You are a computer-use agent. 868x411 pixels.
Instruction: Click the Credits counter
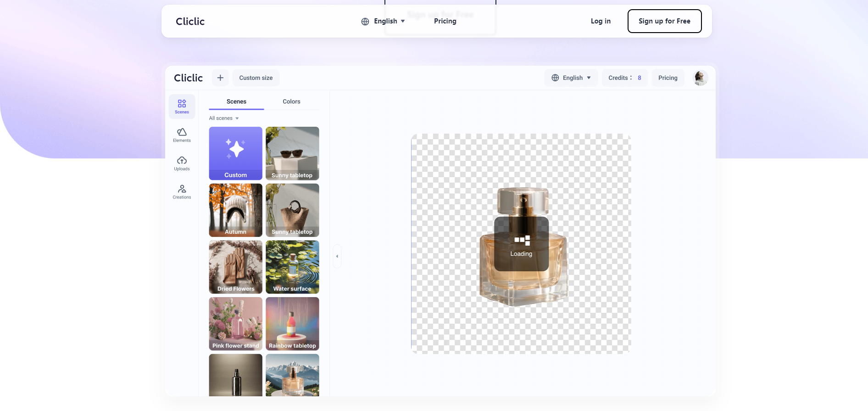coord(624,78)
